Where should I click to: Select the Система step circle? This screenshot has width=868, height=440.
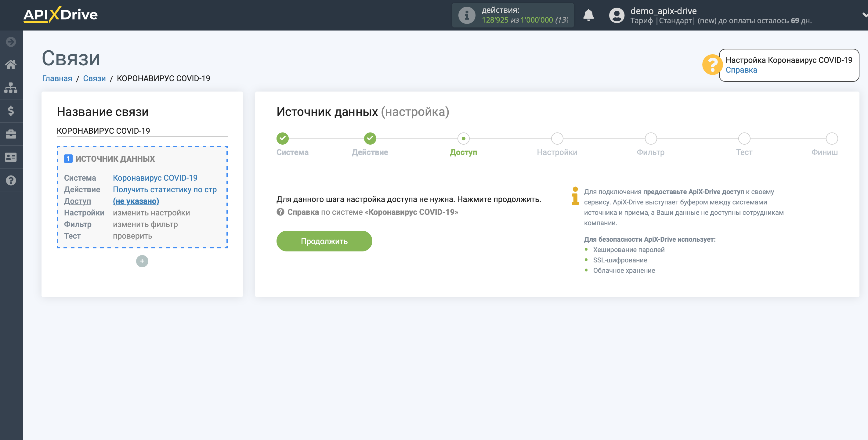tap(282, 139)
